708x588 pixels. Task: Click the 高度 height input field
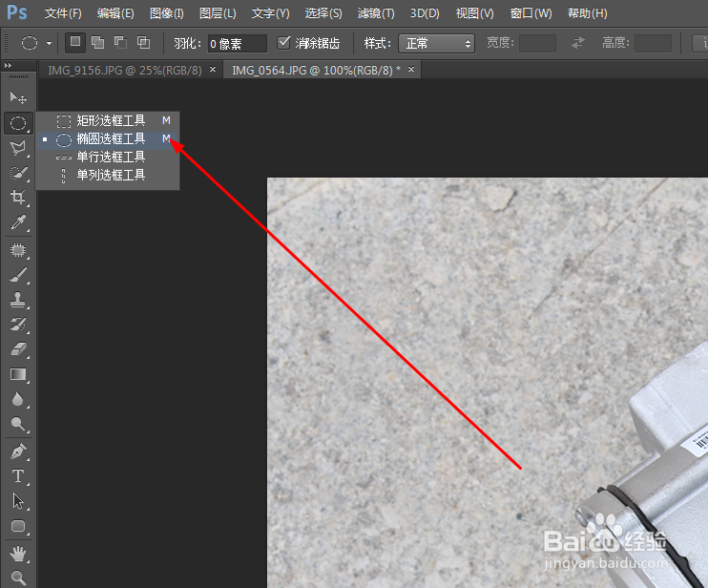coord(653,44)
